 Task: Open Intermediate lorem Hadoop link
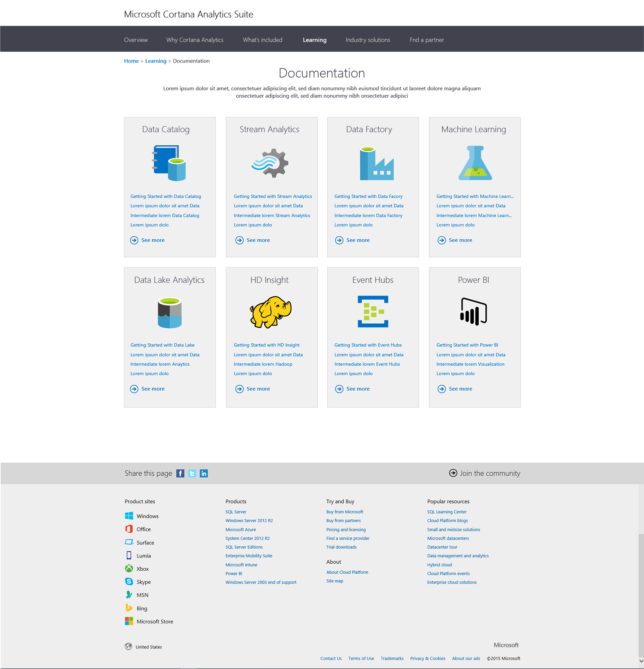coord(263,365)
